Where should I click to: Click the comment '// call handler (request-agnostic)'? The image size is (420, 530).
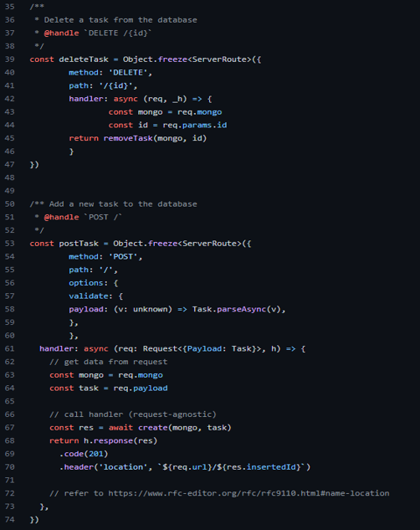pos(133,414)
